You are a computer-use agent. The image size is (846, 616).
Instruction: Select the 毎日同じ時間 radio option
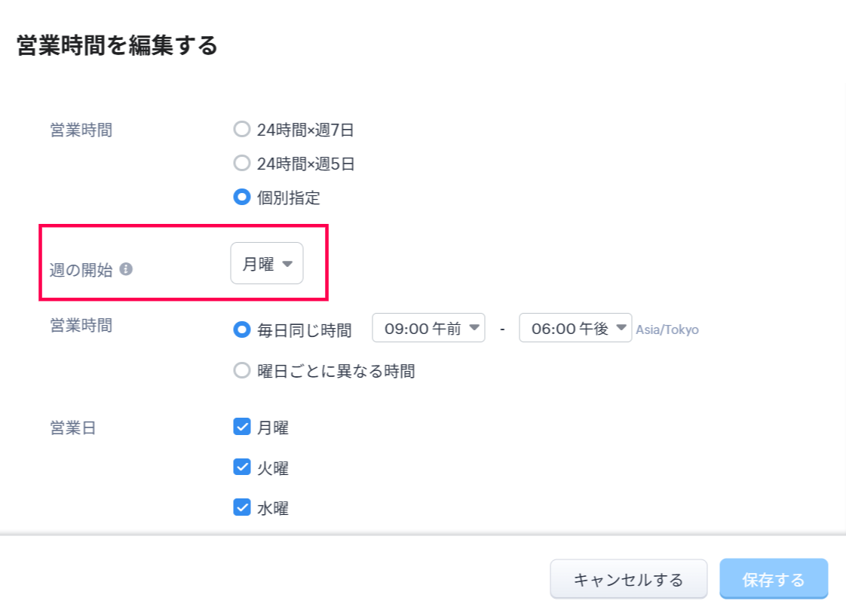pos(241,329)
